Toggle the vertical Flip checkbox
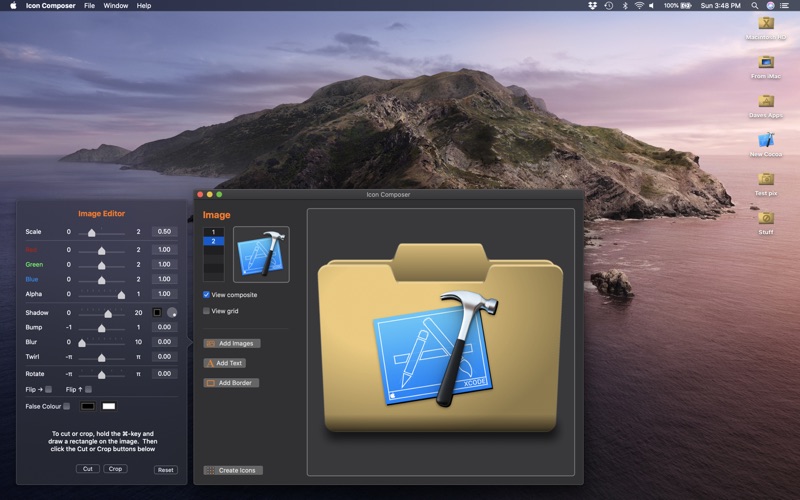This screenshot has height=500, width=800. coord(88,389)
